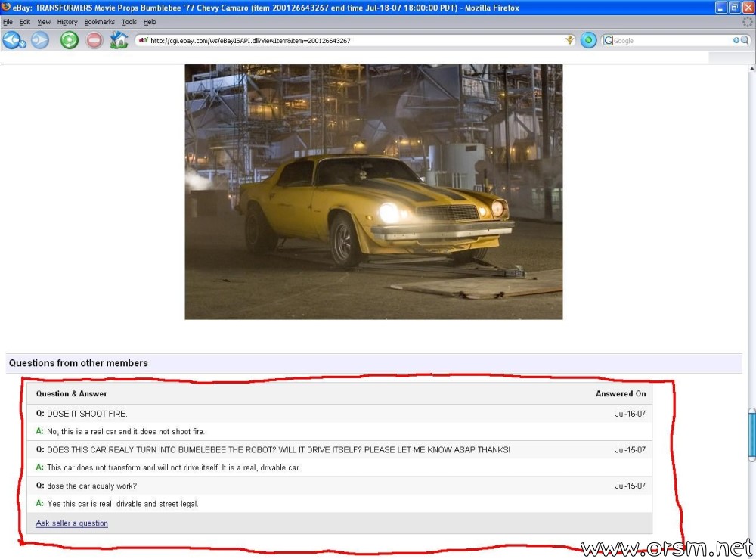Click inside the Google search box
The width and height of the screenshot is (756, 559).
coord(673,41)
